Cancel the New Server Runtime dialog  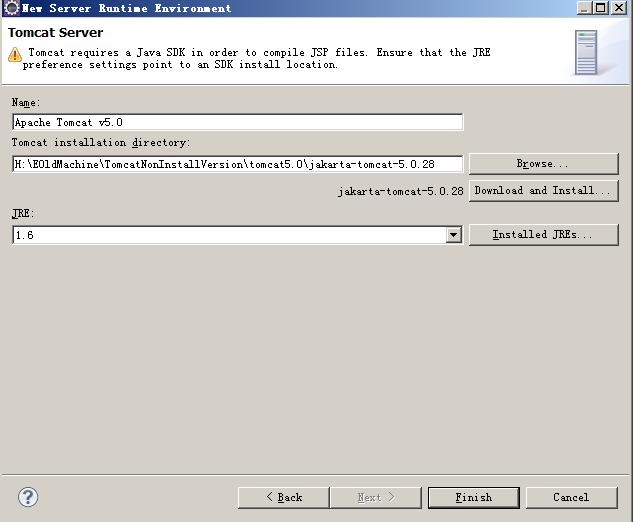click(571, 497)
